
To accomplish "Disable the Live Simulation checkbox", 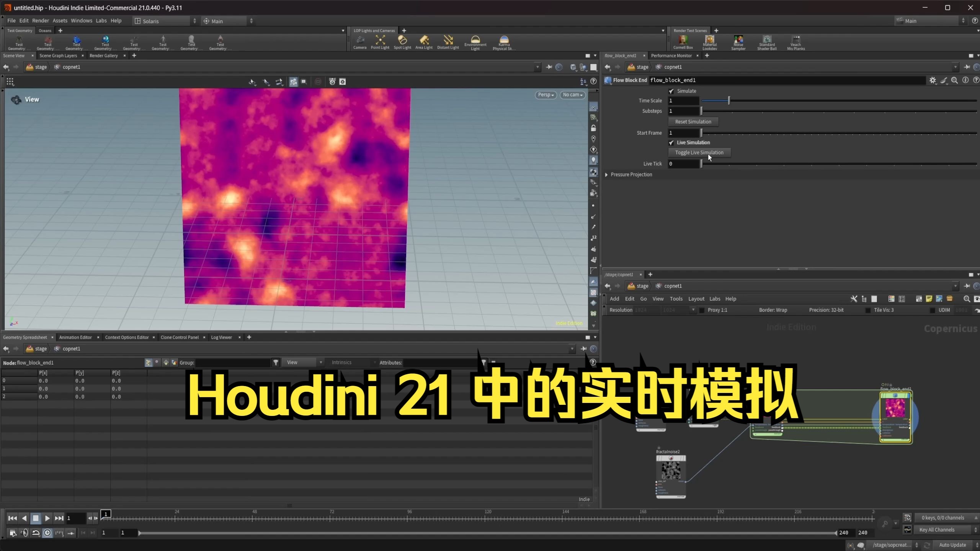I will pos(671,143).
